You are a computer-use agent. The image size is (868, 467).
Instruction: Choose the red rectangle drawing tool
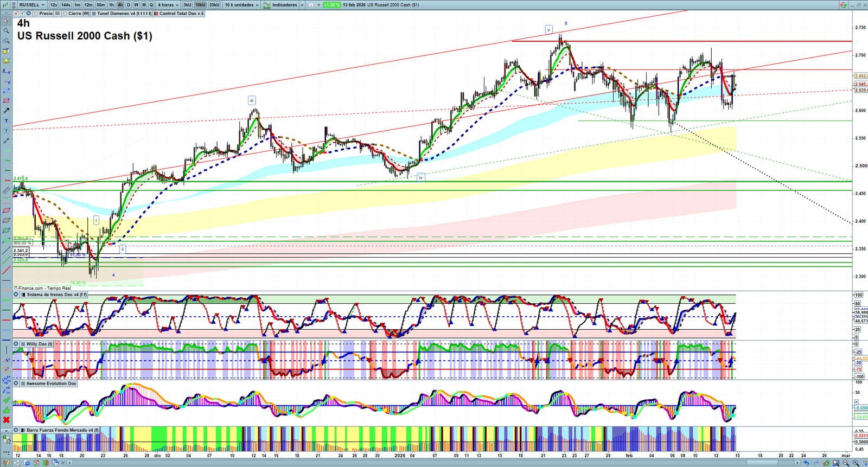tap(7, 101)
